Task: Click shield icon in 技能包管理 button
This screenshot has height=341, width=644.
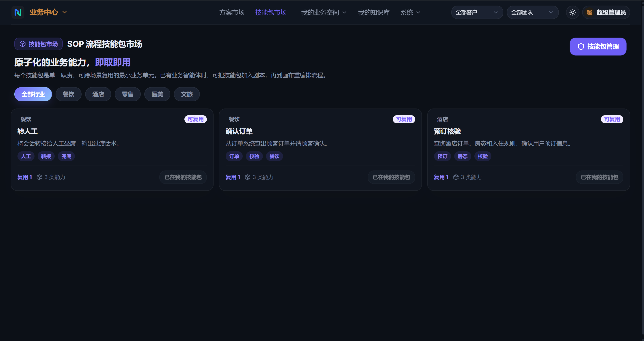Action: [x=581, y=47]
